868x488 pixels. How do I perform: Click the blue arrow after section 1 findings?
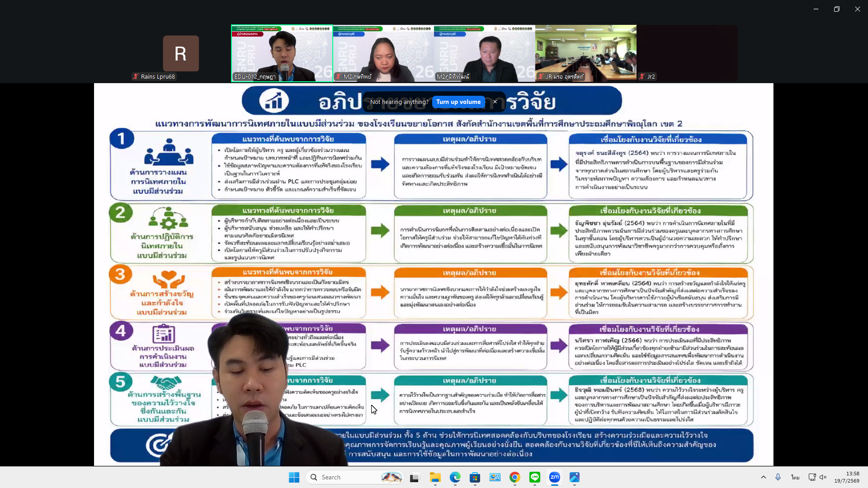click(x=380, y=164)
